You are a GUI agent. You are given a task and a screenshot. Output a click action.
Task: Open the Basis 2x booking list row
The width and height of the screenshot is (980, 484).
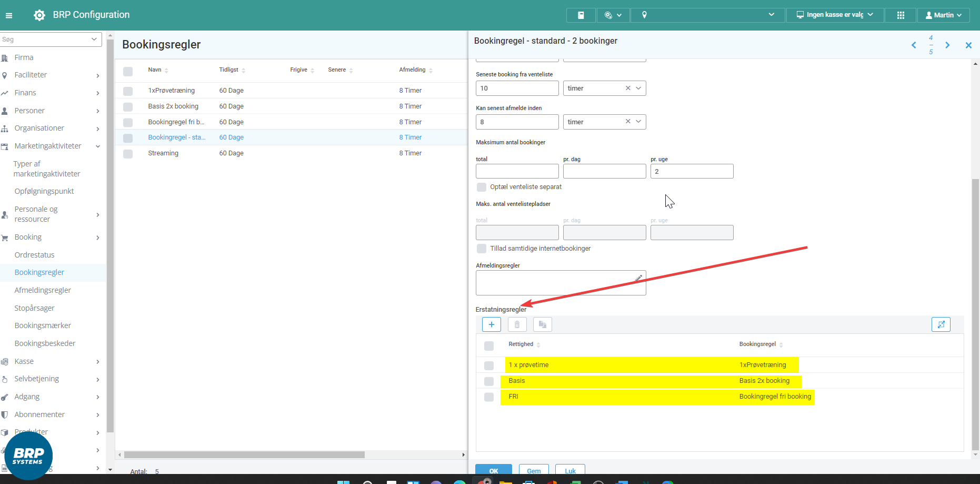[291, 106]
